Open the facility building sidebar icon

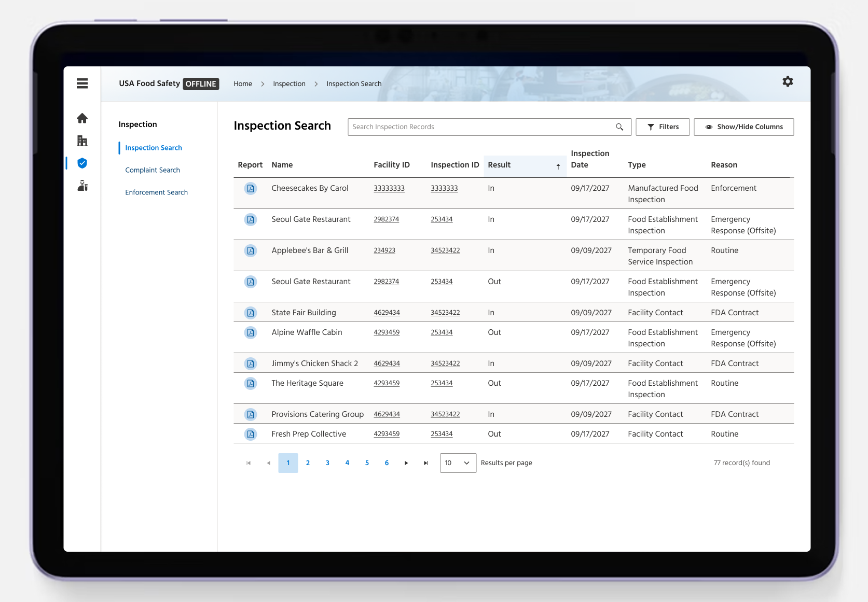click(82, 141)
